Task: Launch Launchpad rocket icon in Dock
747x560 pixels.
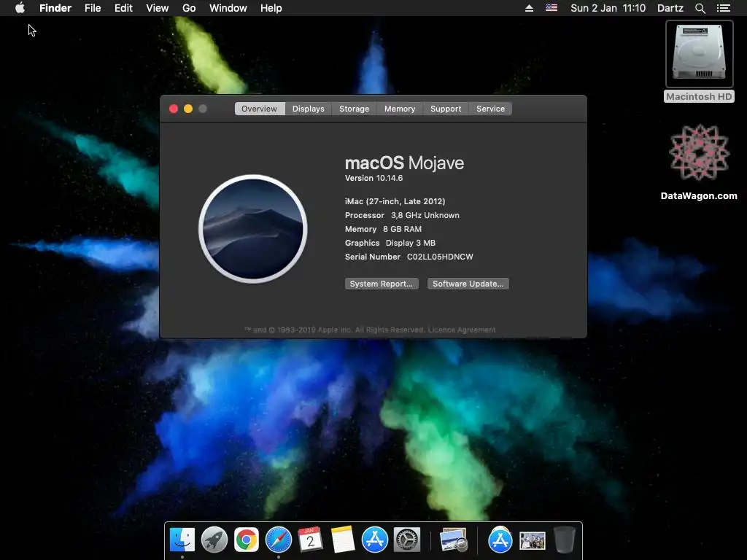Action: (214, 540)
